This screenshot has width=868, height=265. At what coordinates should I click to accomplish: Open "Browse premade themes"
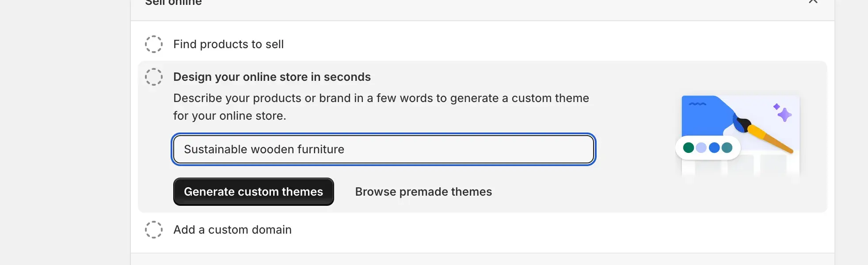coord(423,192)
